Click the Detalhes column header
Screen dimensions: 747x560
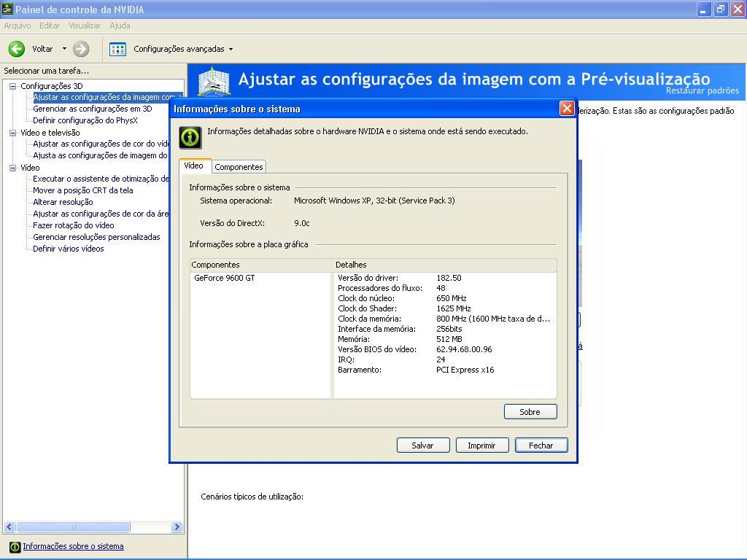(x=445, y=265)
